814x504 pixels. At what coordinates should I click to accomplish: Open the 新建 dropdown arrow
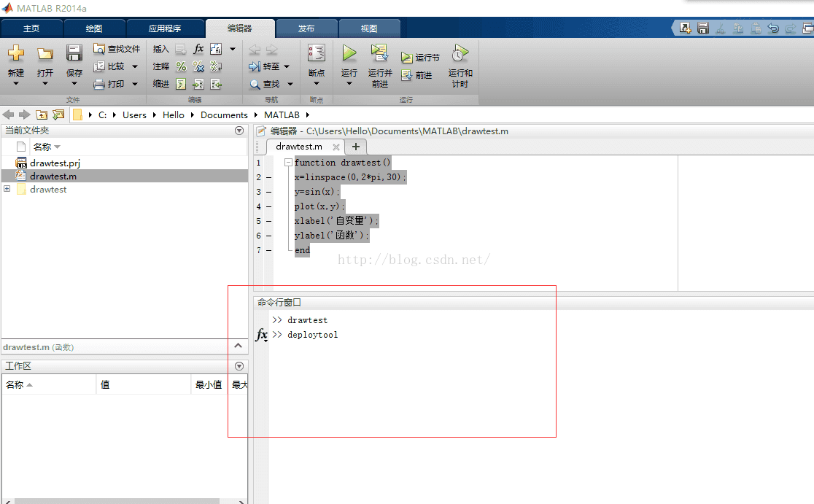click(15, 84)
